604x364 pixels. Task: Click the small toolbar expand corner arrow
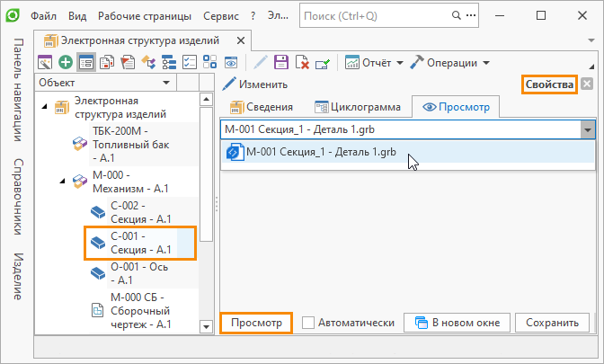(x=591, y=67)
